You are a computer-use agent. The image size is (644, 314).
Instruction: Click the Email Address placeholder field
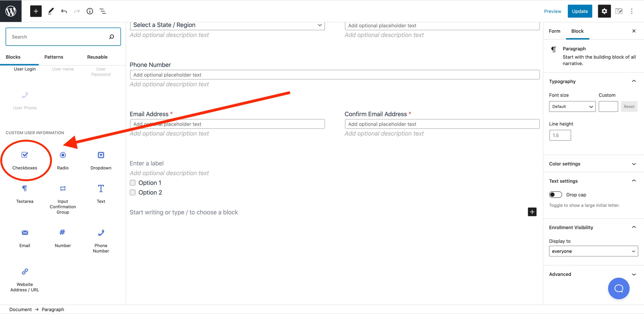click(227, 124)
